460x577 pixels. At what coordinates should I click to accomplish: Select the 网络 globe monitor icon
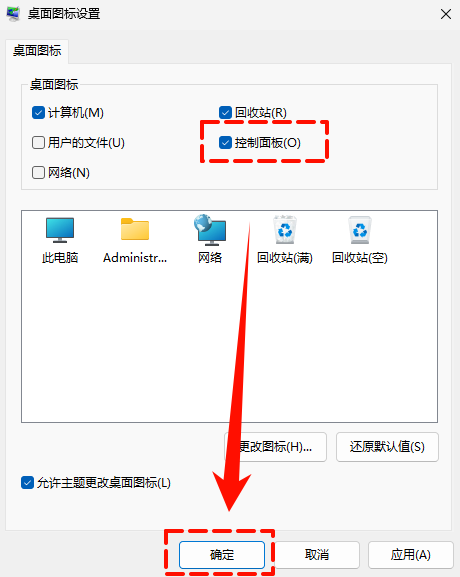pos(210,230)
